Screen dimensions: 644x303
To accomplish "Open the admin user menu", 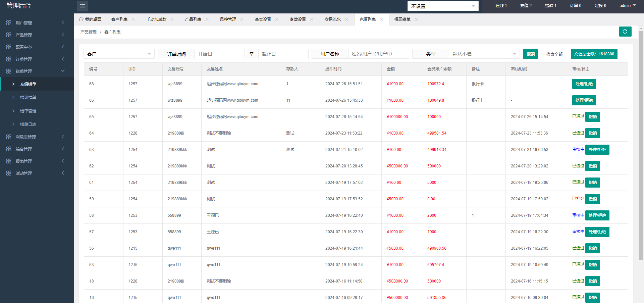I will (x=627, y=6).
